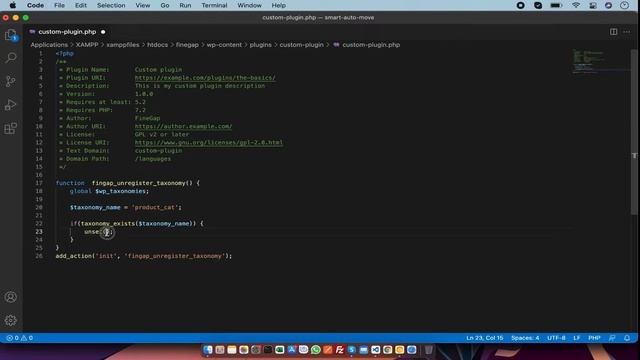
Task: Follow the Plugin URI example.com link
Action: (x=205, y=78)
